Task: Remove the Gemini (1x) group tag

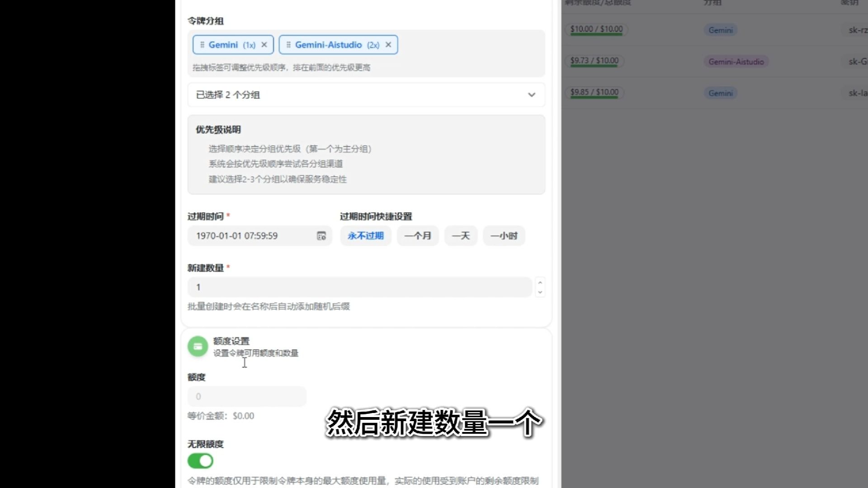Action: coord(264,45)
